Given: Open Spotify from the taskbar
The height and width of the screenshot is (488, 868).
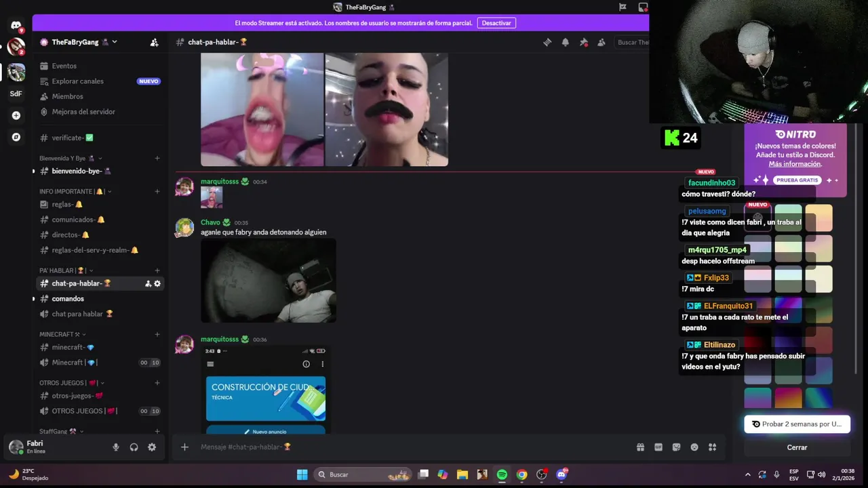Looking at the screenshot, I should (502, 474).
